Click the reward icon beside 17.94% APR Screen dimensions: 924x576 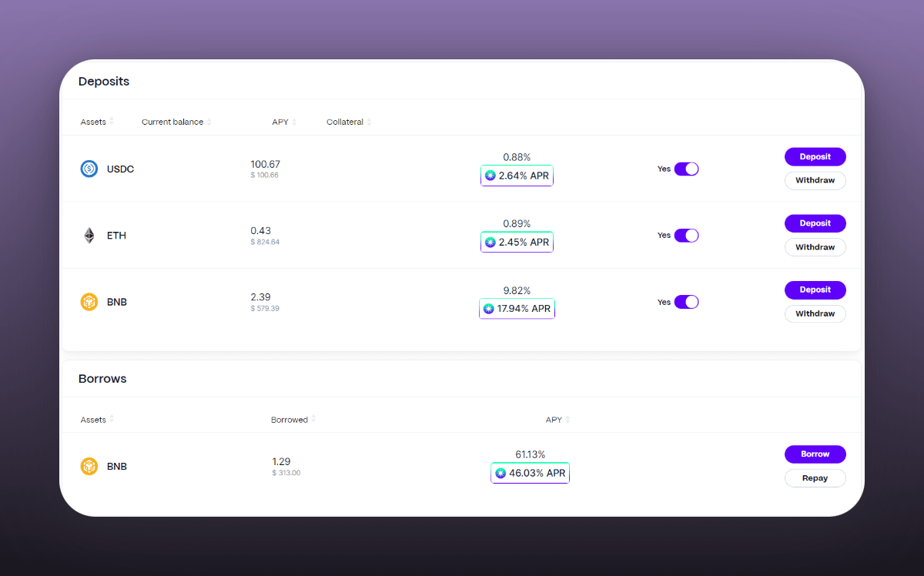point(489,309)
